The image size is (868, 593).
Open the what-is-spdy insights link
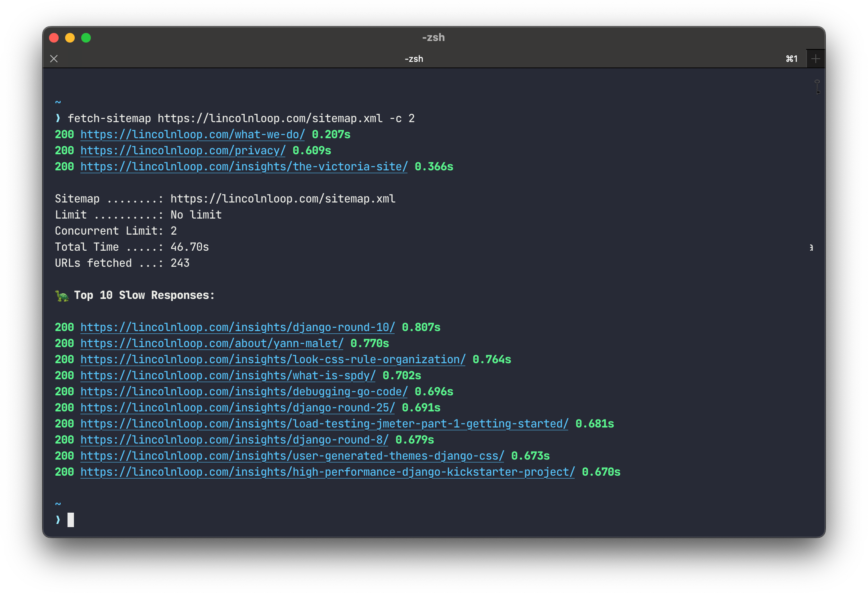click(x=228, y=376)
